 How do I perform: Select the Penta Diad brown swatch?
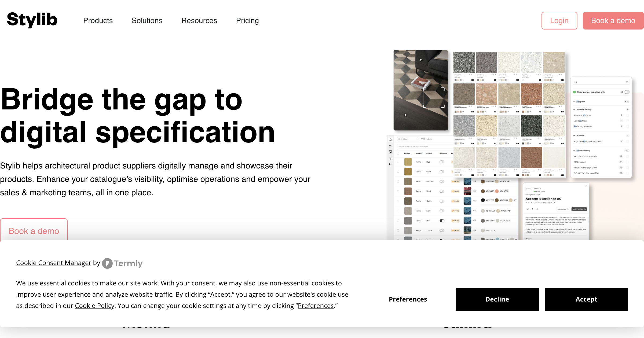pyautogui.click(x=408, y=191)
